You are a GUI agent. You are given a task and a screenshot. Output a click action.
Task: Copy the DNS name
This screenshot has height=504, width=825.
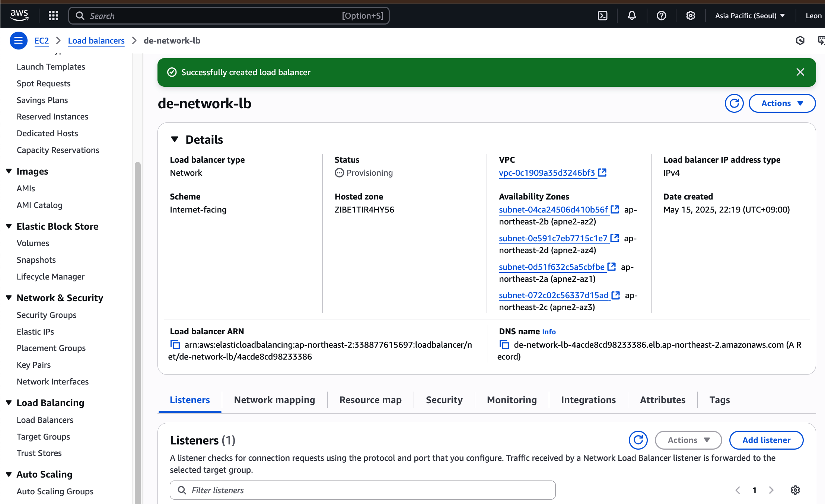point(504,345)
